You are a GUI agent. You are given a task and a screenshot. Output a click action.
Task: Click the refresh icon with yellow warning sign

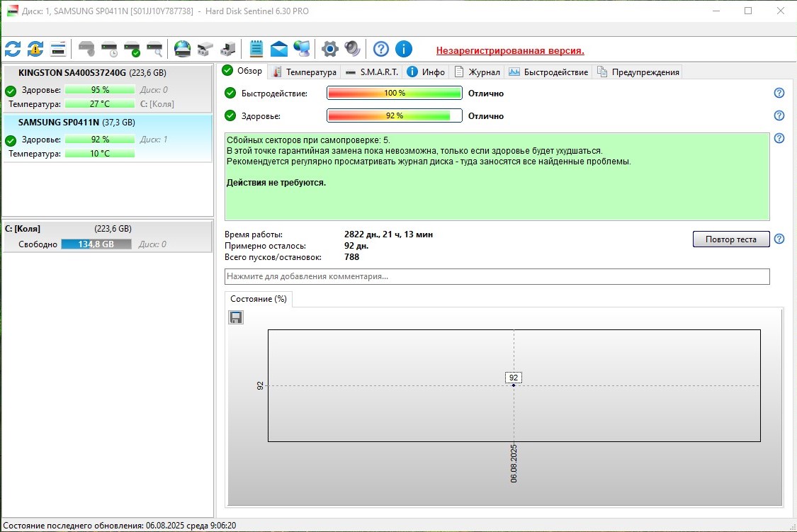click(35, 49)
